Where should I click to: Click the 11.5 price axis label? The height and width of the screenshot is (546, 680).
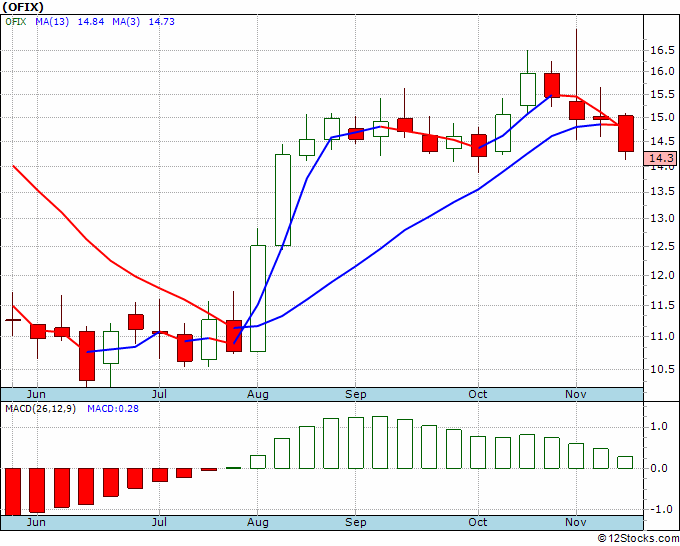(662, 305)
